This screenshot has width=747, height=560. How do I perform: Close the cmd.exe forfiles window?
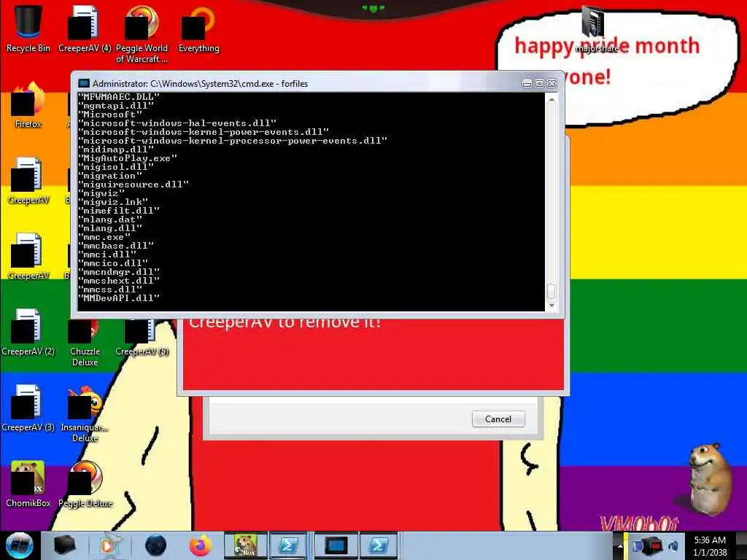click(551, 84)
